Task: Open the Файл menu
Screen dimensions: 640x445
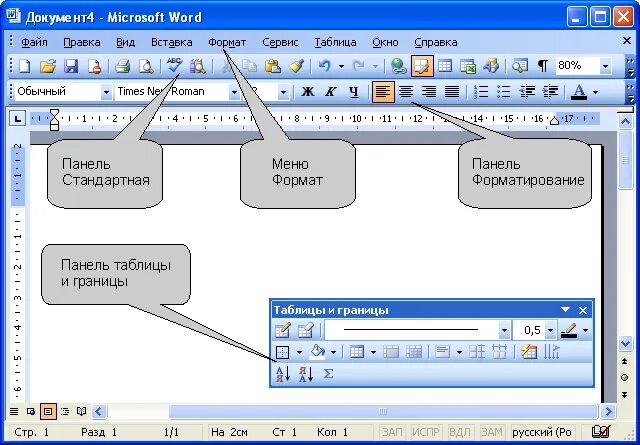Action: [34, 42]
